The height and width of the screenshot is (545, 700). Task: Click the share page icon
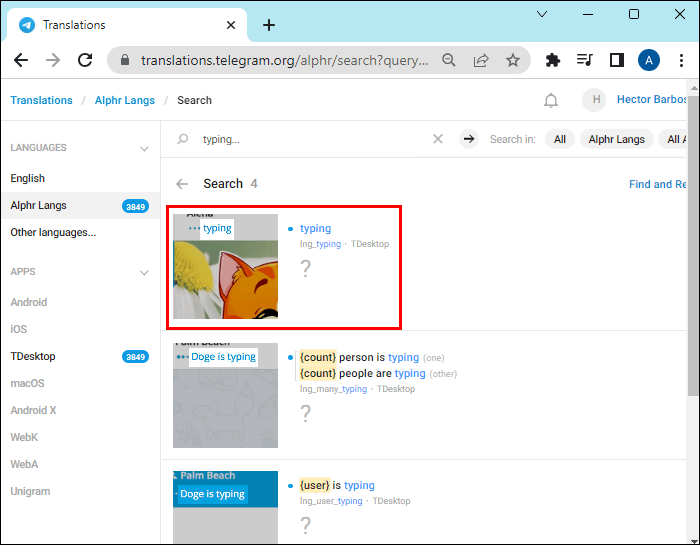(481, 60)
